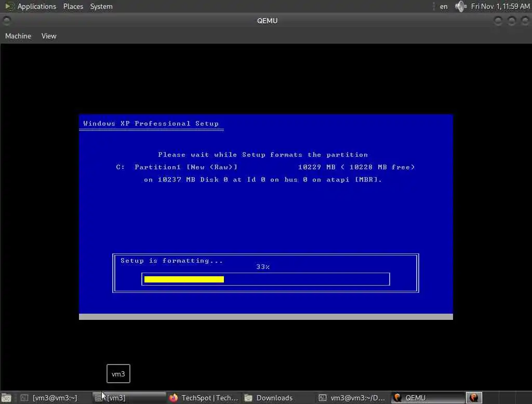This screenshot has height=404, width=532.
Task: Click 'Please wait while Setup formats the partition'
Action: point(263,155)
